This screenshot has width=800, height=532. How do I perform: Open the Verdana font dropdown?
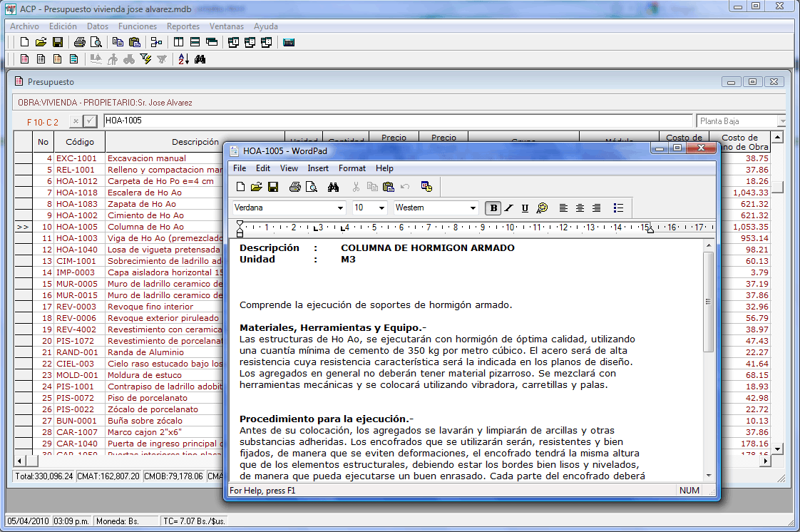pyautogui.click(x=340, y=208)
